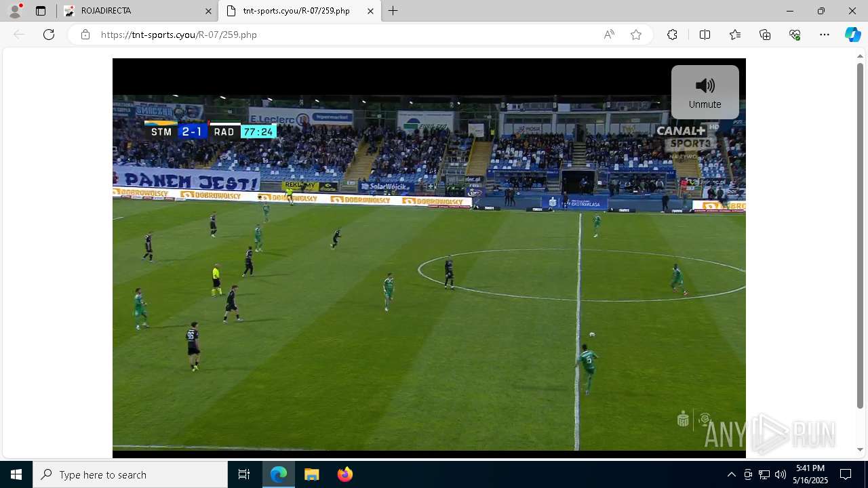Viewport: 868px width, 488px height.
Task: Click on the football video stream
Action: tap(429, 258)
